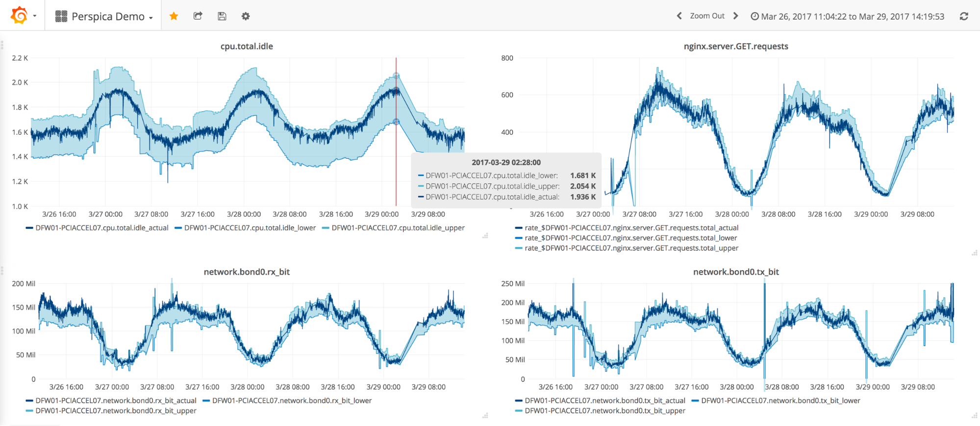Click tooltip timestamp 2017-03-29 02:28:00
The height and width of the screenshot is (426, 980).
click(506, 162)
